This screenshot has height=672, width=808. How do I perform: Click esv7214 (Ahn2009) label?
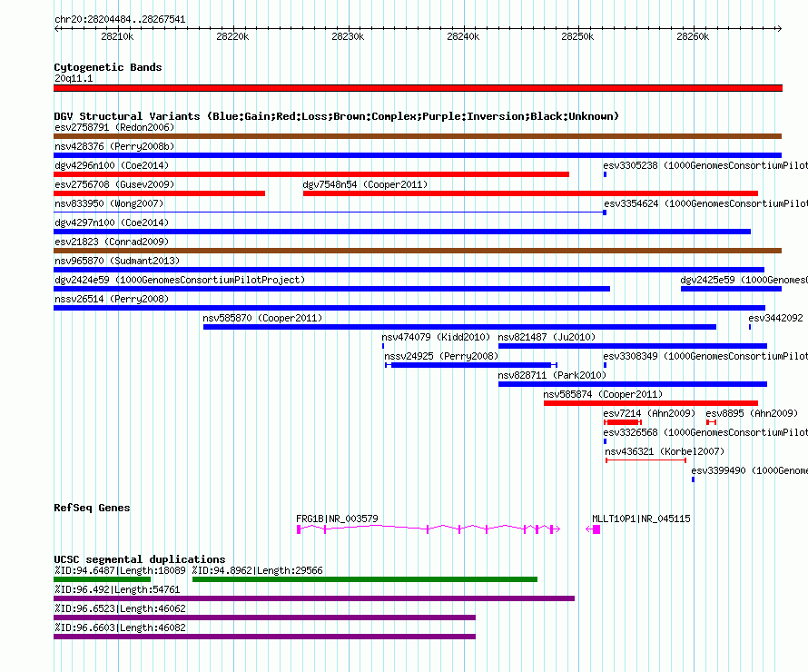pyautogui.click(x=649, y=413)
